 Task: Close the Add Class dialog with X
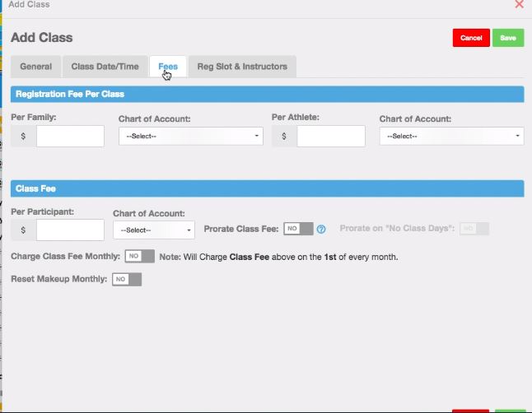tap(519, 4)
